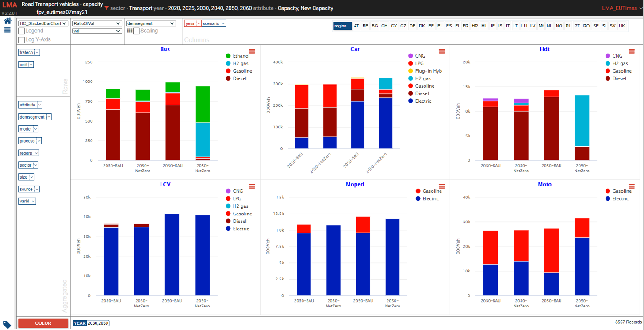The height and width of the screenshot is (330, 644).
Task: Click the Electric segment of Moped 2030-BAU bar
Action: (x=304, y=264)
